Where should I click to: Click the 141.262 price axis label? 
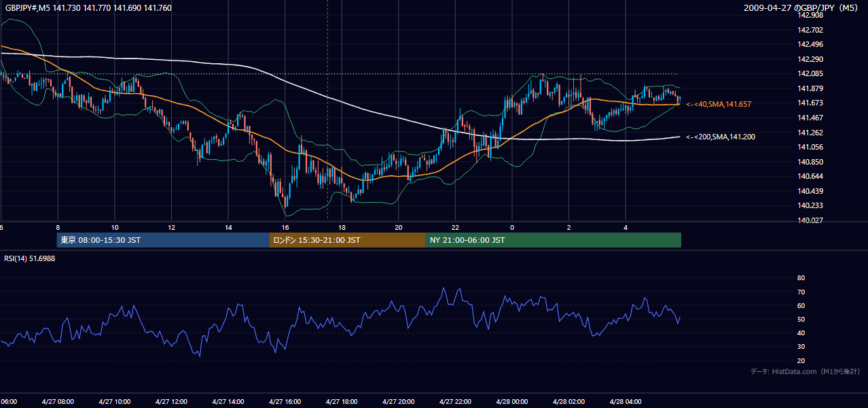pos(810,133)
